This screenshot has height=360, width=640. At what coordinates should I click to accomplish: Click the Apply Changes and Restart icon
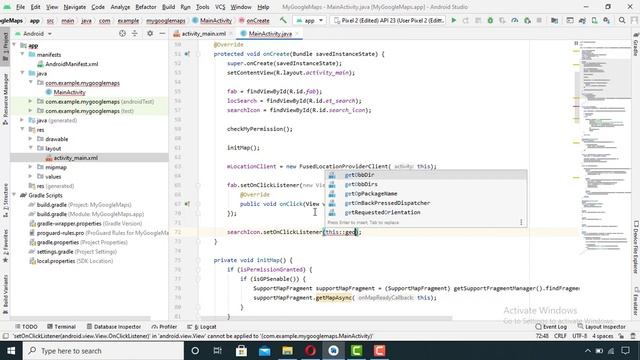click(466, 20)
